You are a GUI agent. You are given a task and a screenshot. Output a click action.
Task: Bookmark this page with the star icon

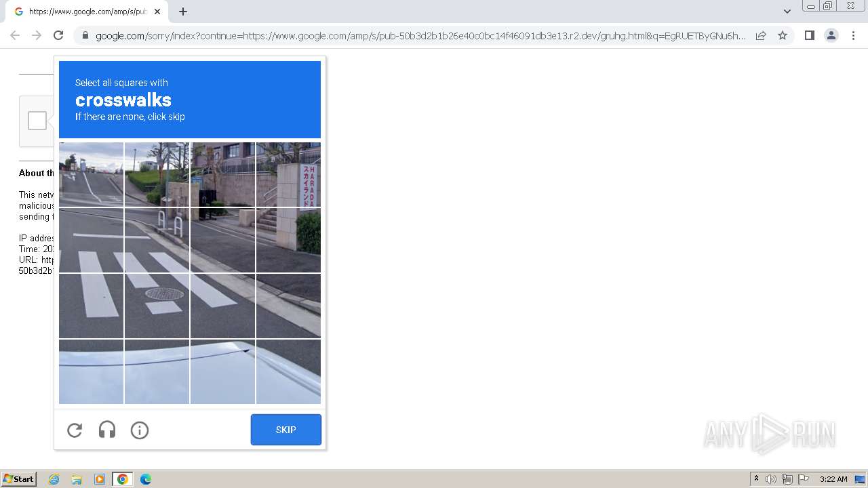[x=783, y=35]
